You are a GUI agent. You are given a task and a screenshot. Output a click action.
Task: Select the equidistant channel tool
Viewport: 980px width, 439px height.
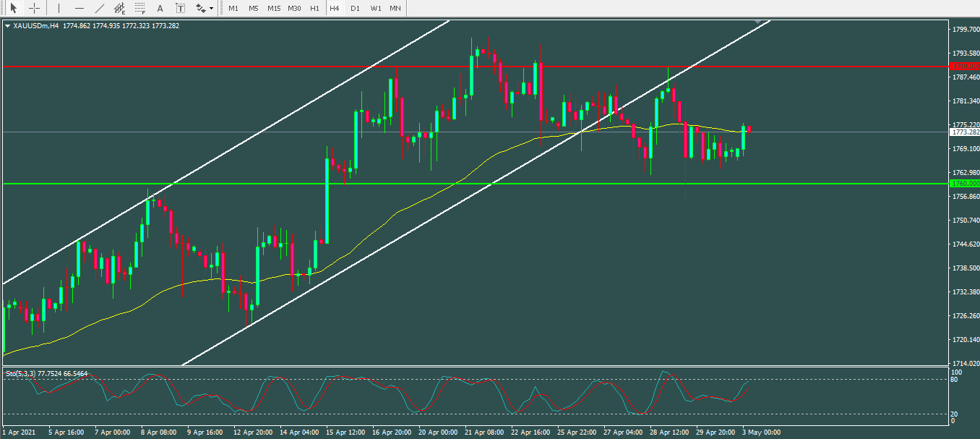(x=120, y=8)
